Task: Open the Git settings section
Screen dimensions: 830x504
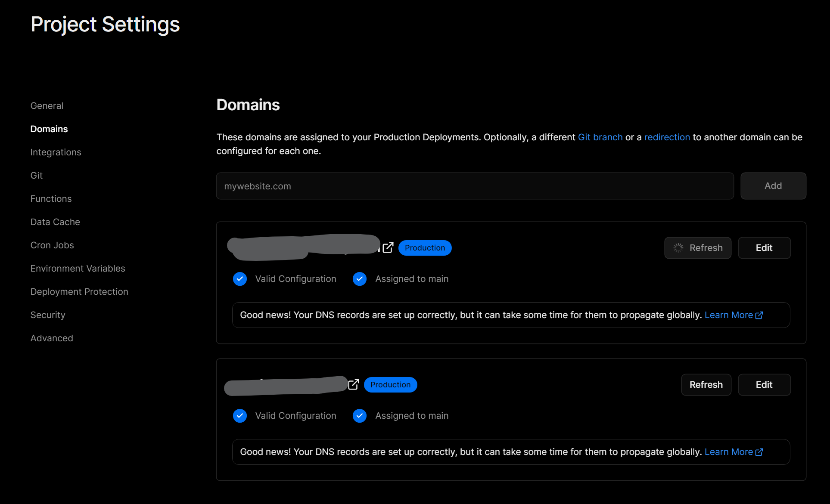Action: (36, 175)
